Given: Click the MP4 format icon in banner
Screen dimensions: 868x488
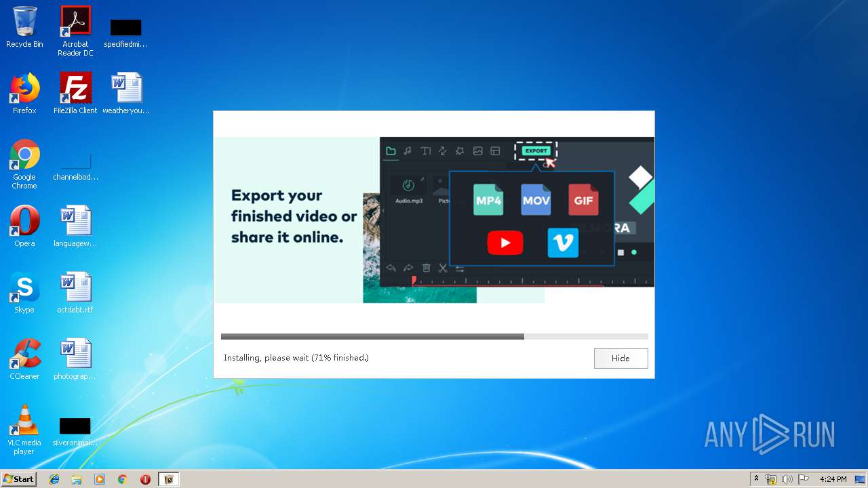Looking at the screenshot, I should (488, 200).
